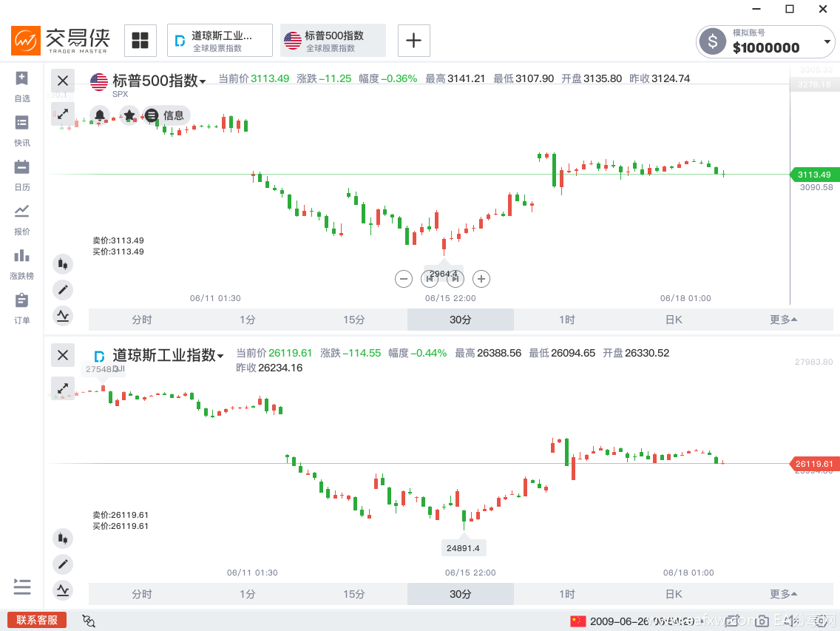840x631 pixels.
Task: Open 报价 quotes panel
Action: [22, 219]
